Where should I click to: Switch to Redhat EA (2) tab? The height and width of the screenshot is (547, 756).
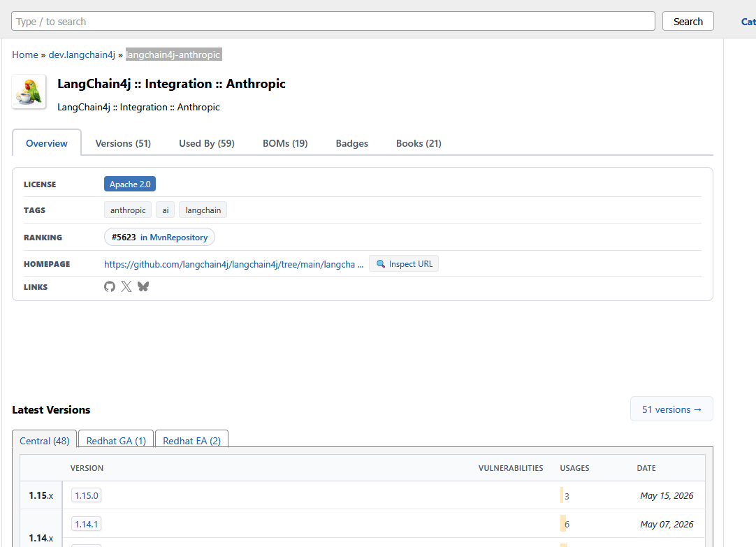pyautogui.click(x=192, y=441)
